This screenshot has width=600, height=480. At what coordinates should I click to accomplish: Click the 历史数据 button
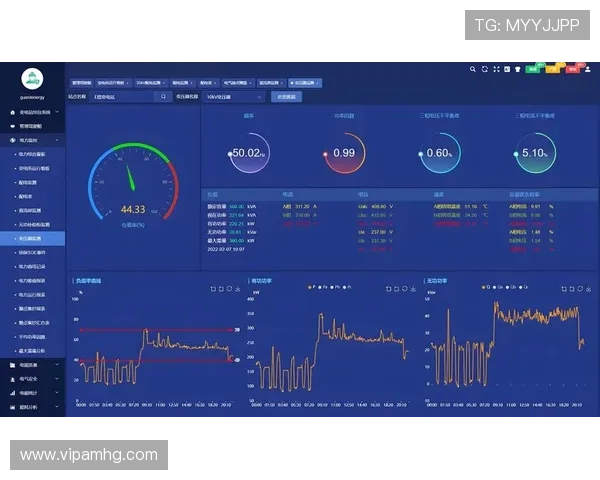click(286, 97)
